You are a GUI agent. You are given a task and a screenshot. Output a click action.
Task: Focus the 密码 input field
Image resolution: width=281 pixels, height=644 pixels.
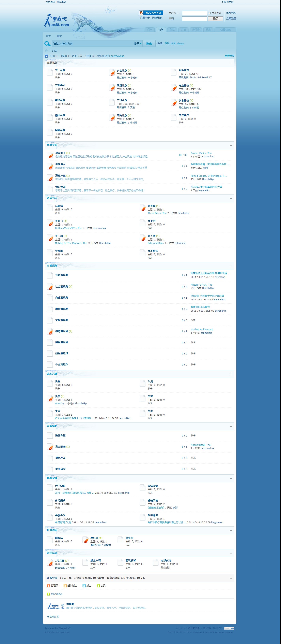tap(195, 19)
